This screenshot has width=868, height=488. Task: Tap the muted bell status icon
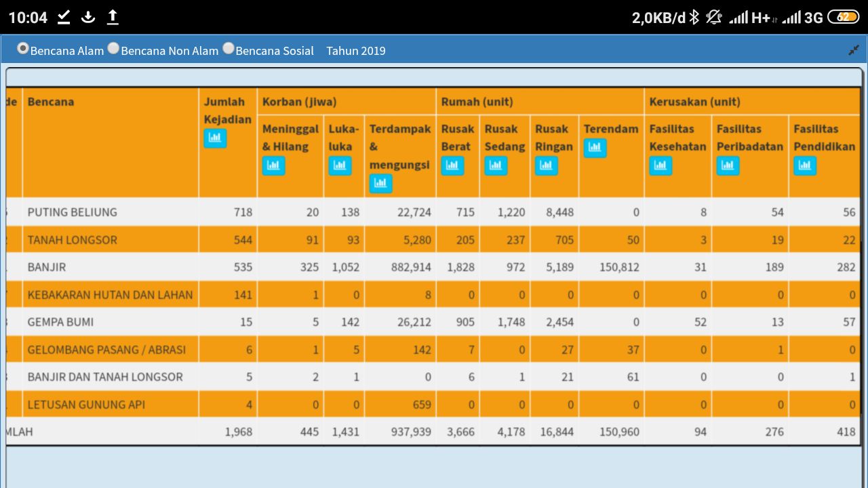pyautogui.click(x=714, y=17)
